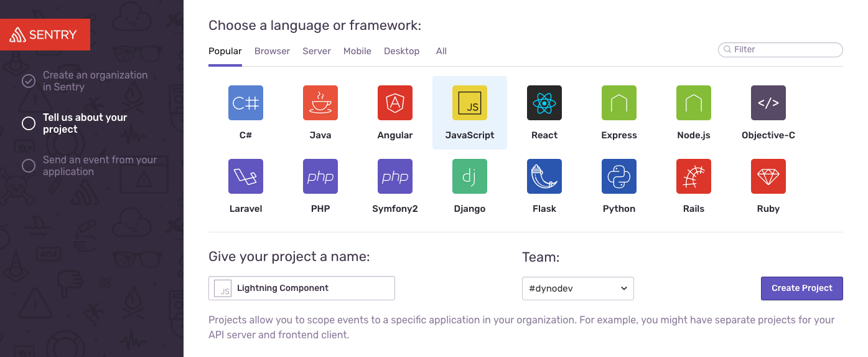
Task: Choose the Python snake icon
Action: [x=619, y=176]
